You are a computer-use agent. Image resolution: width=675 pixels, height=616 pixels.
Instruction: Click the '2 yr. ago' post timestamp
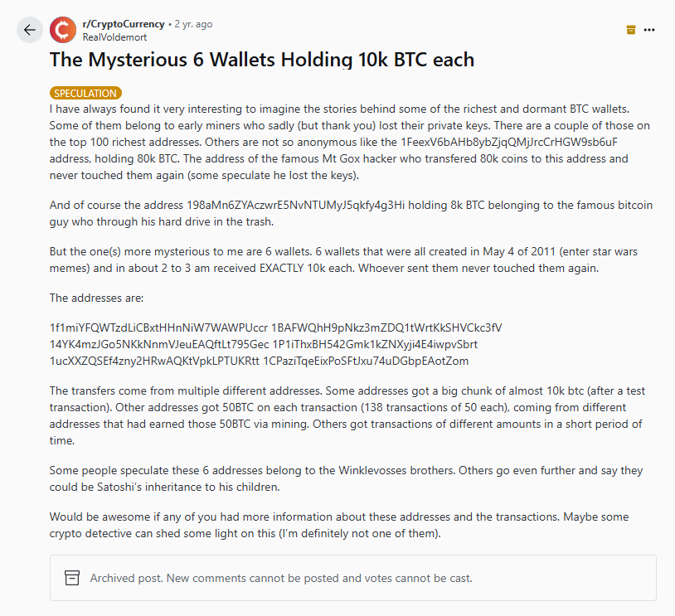click(x=193, y=24)
